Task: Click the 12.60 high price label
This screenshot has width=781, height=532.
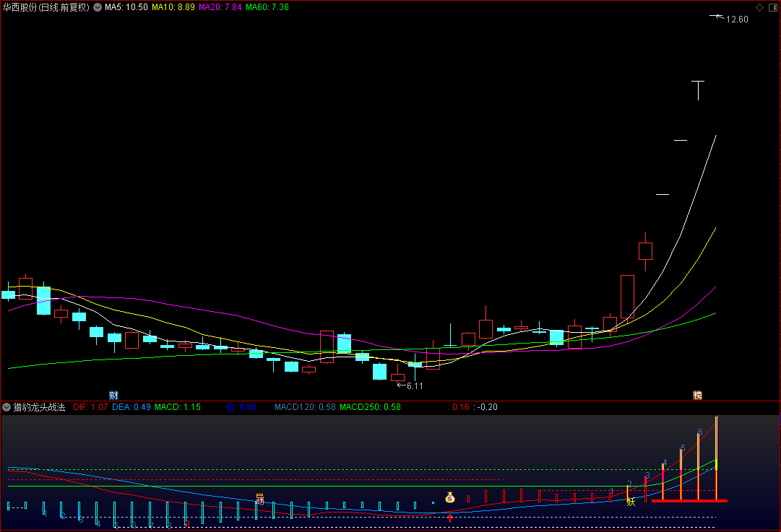Action: pyautogui.click(x=737, y=19)
